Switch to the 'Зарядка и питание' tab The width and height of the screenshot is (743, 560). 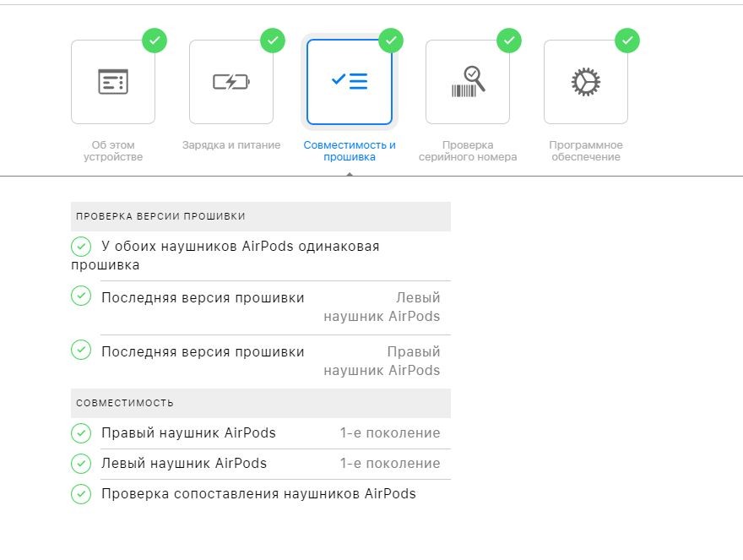(231, 144)
